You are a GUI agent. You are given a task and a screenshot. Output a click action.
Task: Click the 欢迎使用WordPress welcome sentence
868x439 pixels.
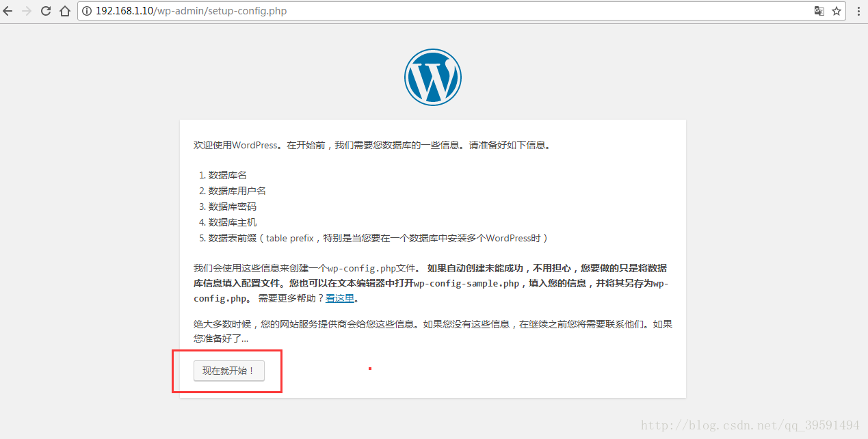point(372,145)
